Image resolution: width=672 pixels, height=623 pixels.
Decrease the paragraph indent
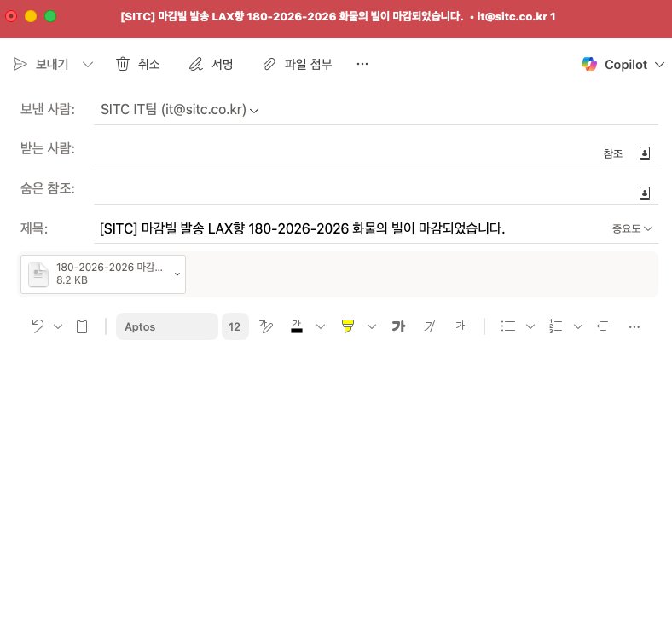604,326
